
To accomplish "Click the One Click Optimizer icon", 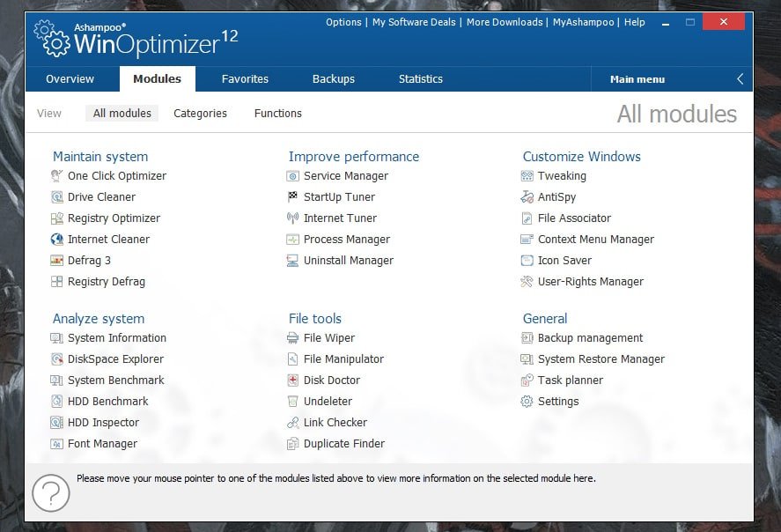I will click(x=57, y=176).
